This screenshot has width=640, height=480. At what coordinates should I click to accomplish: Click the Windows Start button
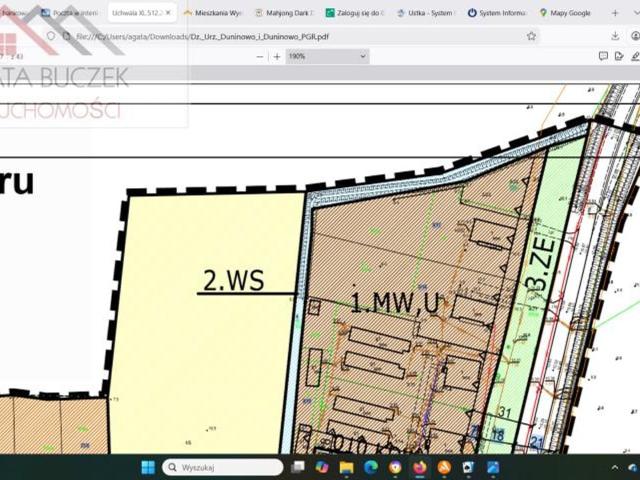[x=148, y=467]
